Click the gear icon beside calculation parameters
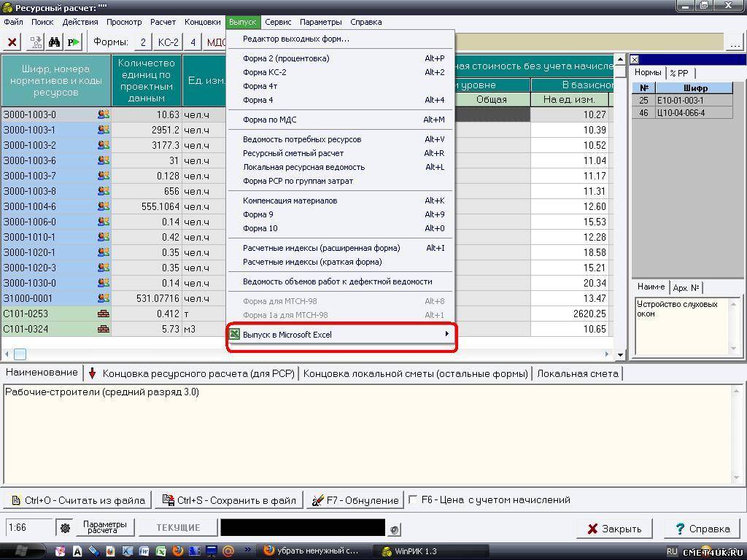 [x=65, y=528]
